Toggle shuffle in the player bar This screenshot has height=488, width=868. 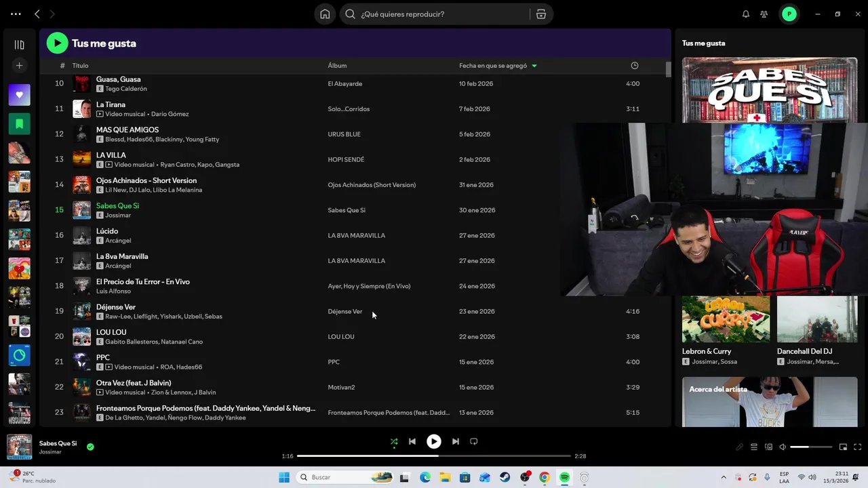pos(394,441)
